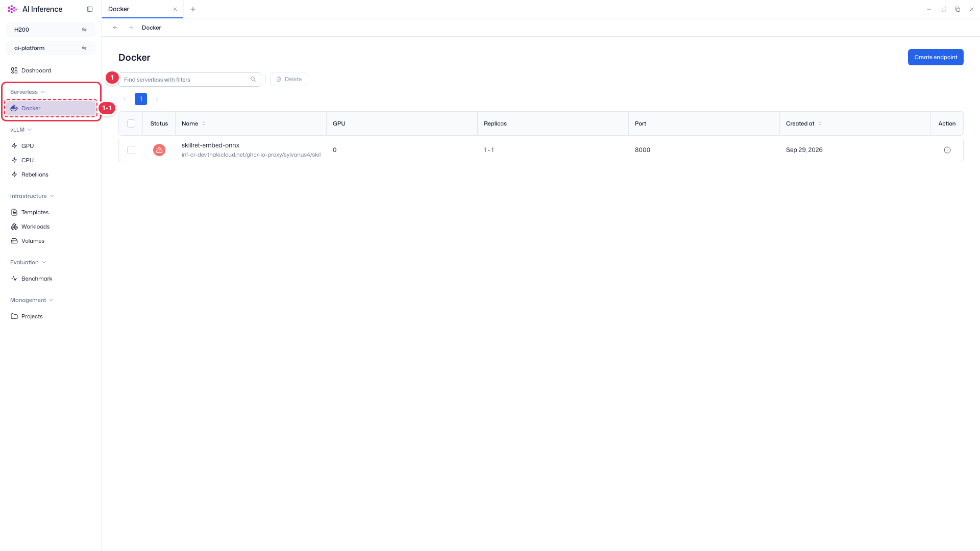Collapse the Management section
Screen dimensions: 980x551
(32, 300)
